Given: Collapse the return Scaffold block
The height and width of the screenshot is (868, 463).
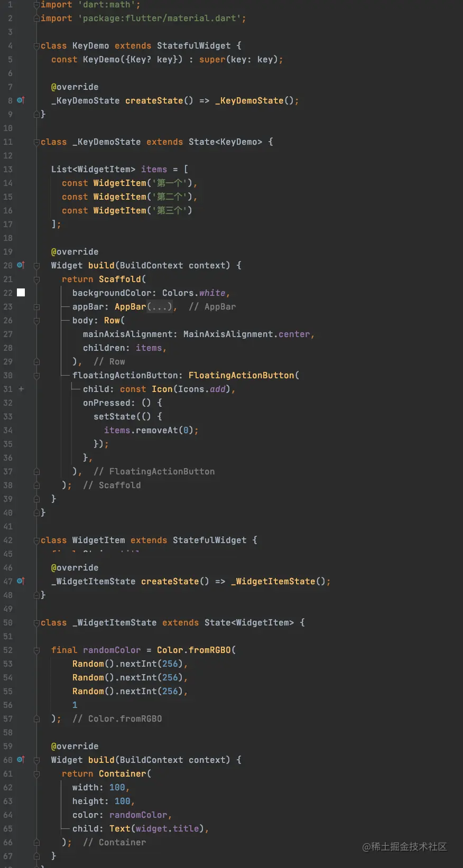Looking at the screenshot, I should [37, 279].
